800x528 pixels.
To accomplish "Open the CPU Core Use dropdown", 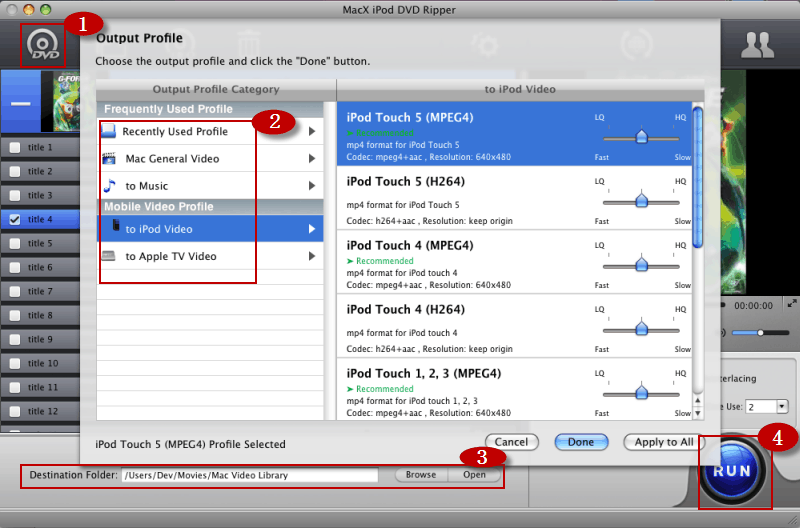I will coord(782,407).
